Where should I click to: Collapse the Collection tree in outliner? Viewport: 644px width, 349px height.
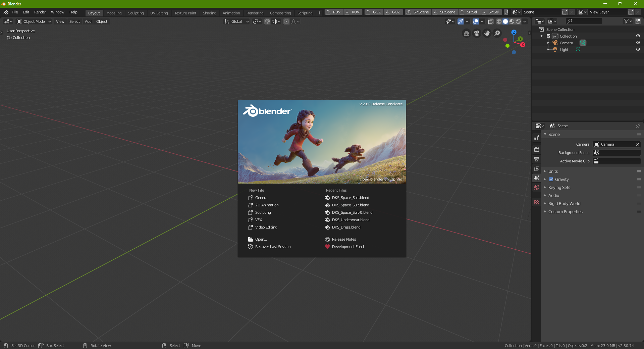coord(542,36)
